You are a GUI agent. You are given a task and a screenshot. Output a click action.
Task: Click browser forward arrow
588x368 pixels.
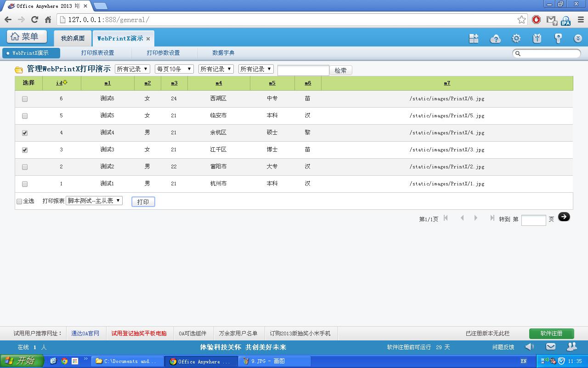[x=21, y=19]
